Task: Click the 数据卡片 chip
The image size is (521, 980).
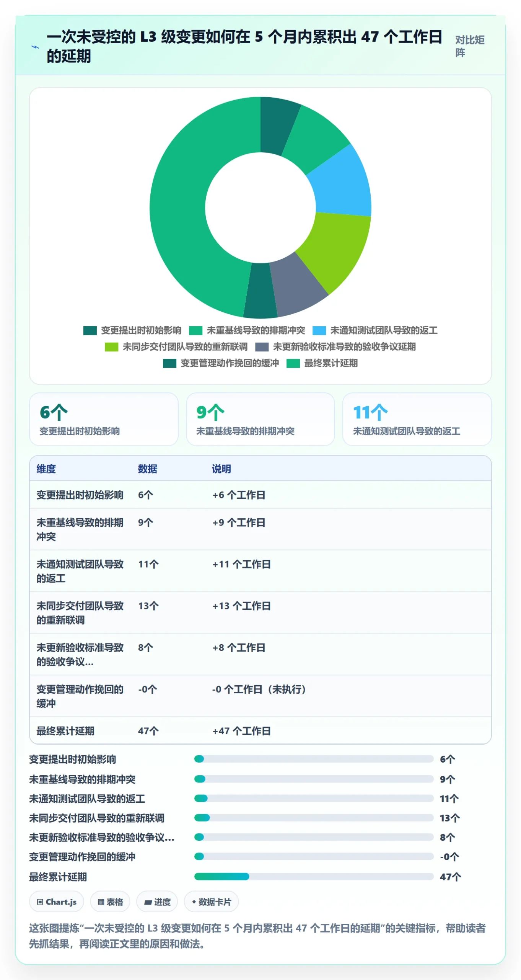Action: coord(211,902)
